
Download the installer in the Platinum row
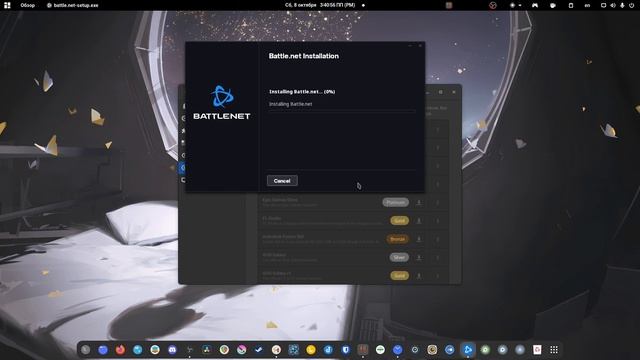[x=419, y=202]
